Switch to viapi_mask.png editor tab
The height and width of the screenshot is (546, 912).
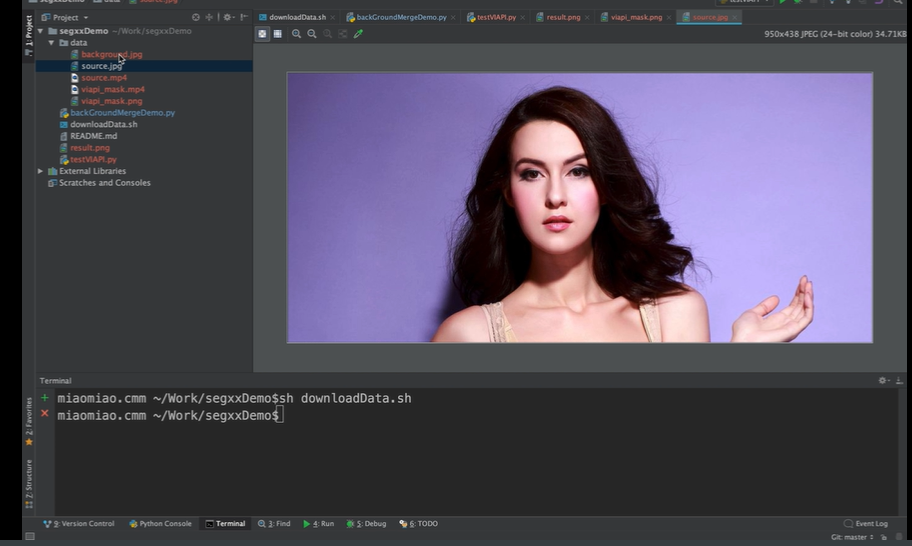click(x=636, y=17)
